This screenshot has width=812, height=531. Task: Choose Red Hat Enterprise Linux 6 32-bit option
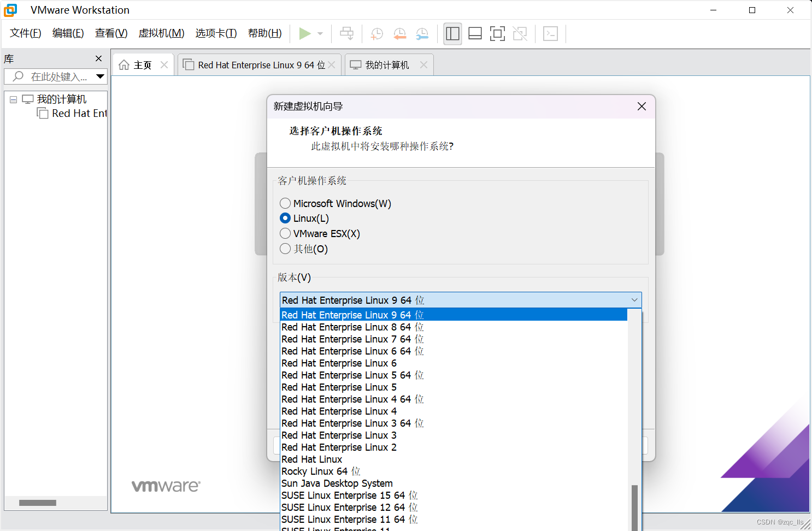[454, 363]
